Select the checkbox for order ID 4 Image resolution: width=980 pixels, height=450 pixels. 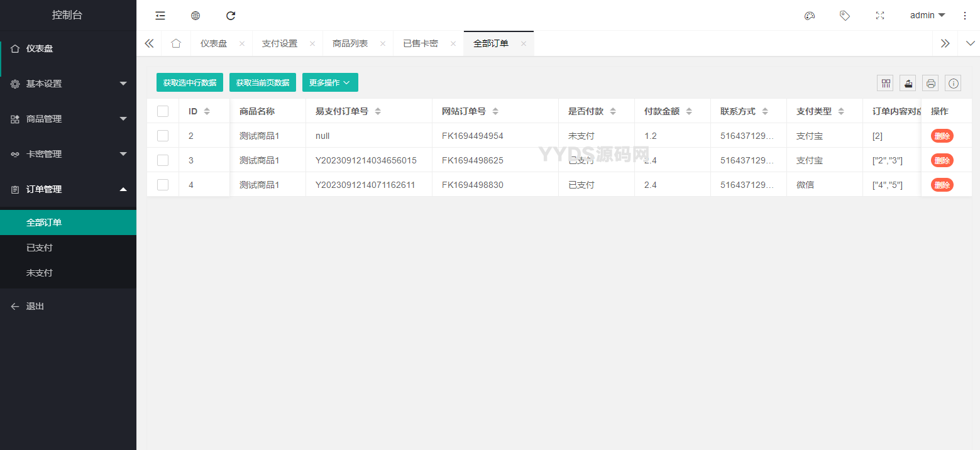tap(163, 185)
